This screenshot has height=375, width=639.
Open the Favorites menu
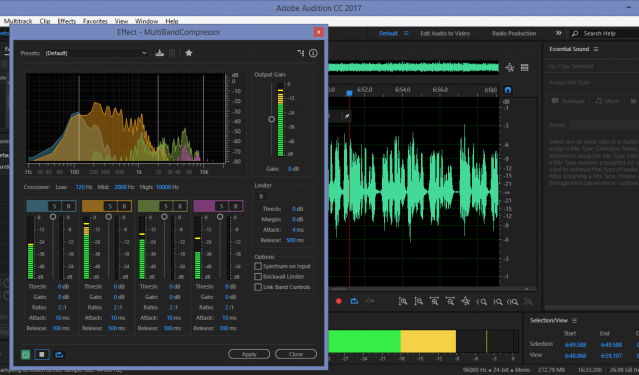(95, 21)
